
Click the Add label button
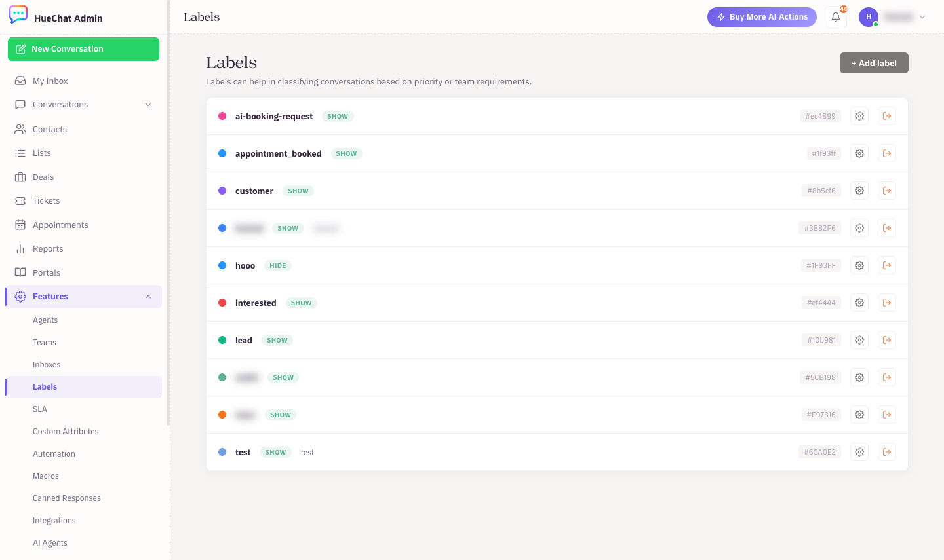point(874,63)
